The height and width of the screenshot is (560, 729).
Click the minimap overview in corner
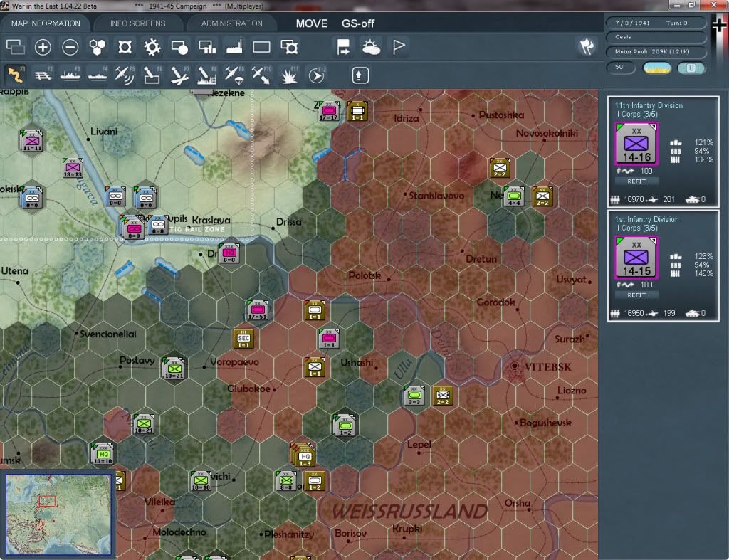[58, 514]
